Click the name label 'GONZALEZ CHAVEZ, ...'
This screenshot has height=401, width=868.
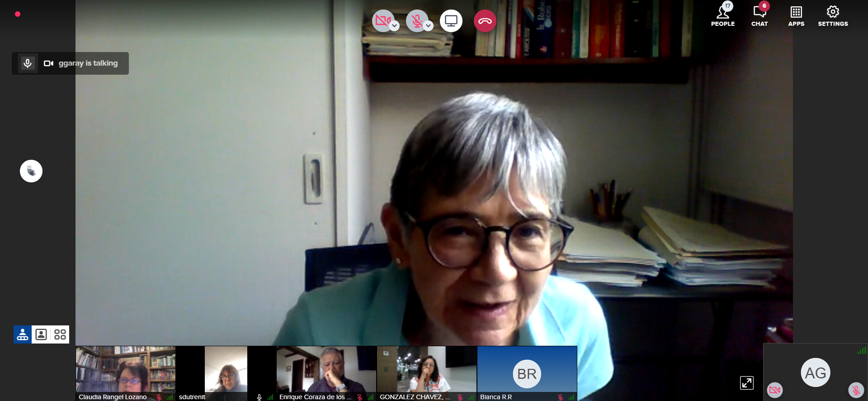415,397
